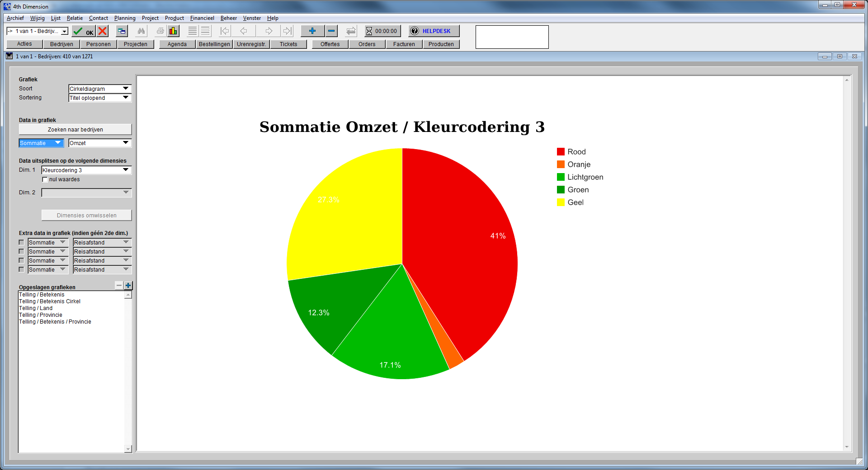Select 'Telling / Provincie' saved chart
Image resolution: width=868 pixels, height=470 pixels.
(x=41, y=315)
